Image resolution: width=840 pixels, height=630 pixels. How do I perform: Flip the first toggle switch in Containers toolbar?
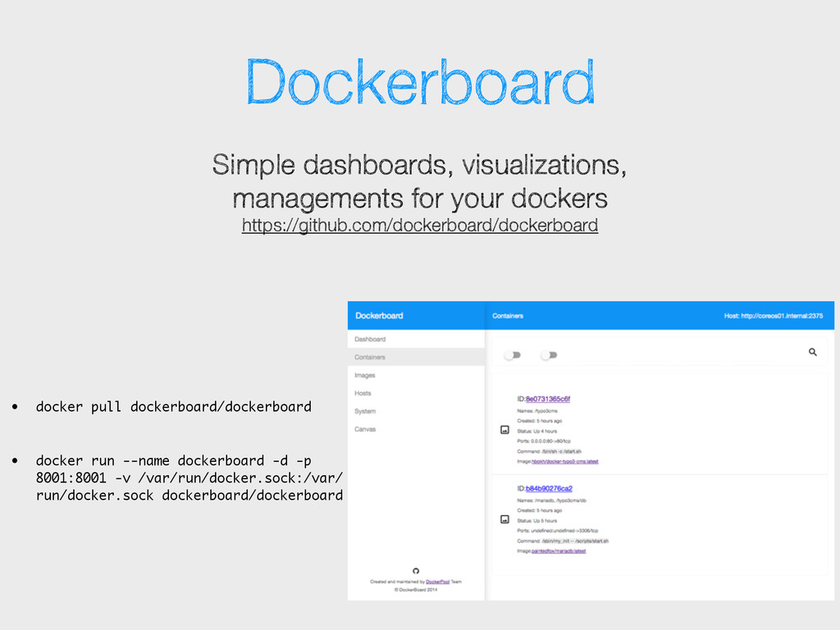click(x=514, y=354)
